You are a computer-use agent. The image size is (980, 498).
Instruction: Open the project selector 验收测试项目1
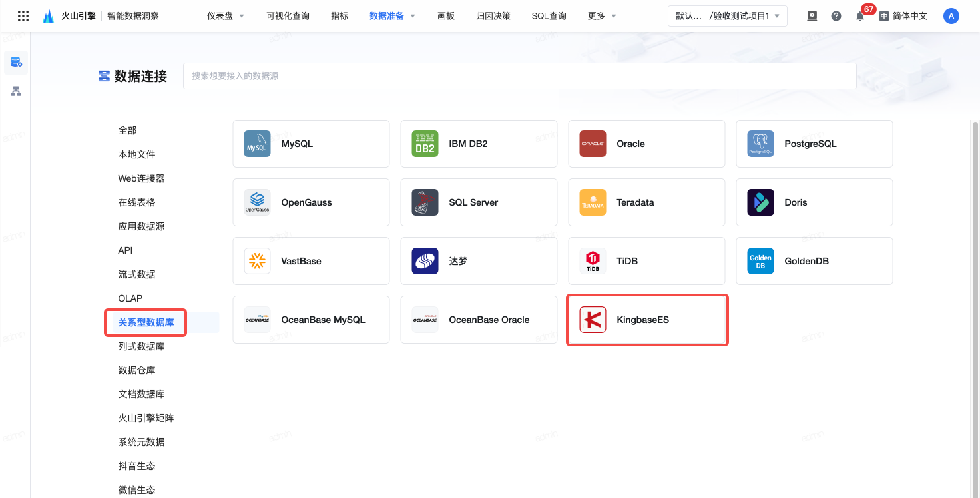pyautogui.click(x=728, y=16)
